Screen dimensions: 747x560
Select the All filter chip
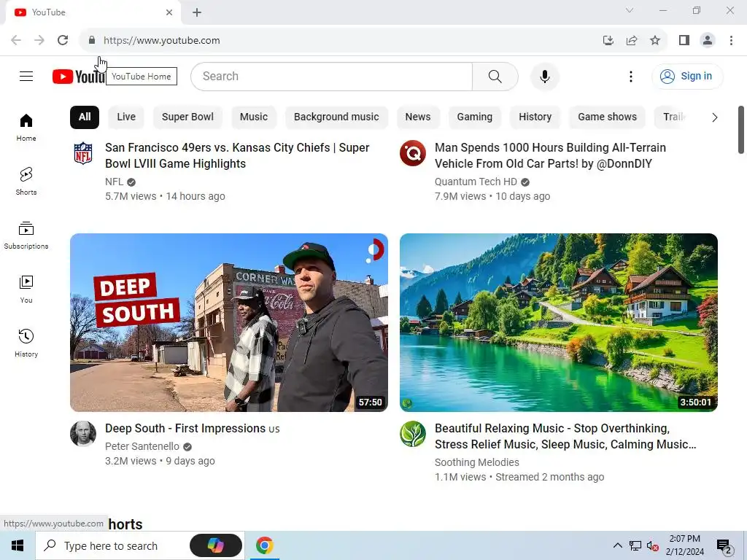[x=85, y=117]
